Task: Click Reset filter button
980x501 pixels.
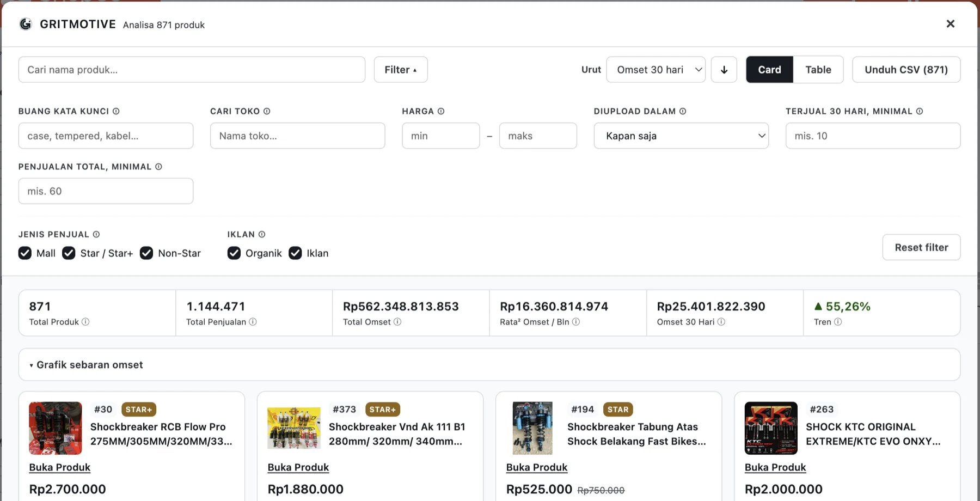Action: tap(921, 247)
